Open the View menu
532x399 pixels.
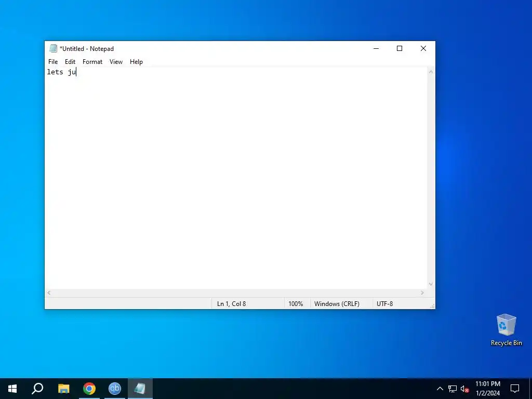pos(116,62)
